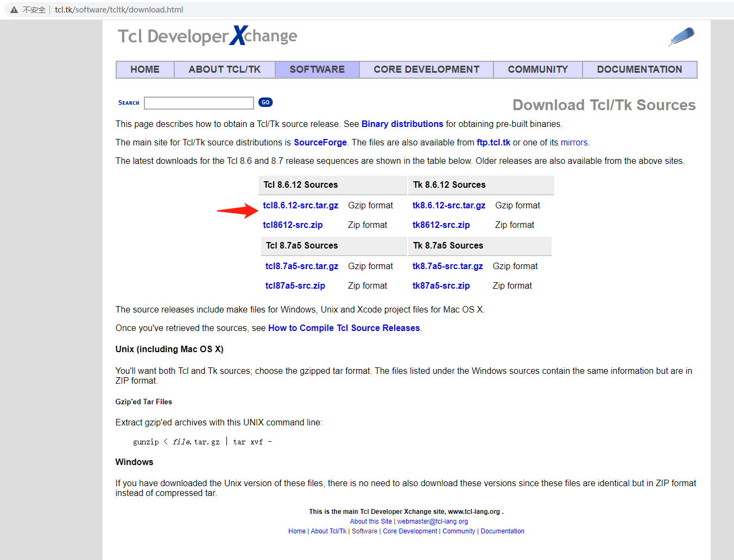Click the browser address bar URL
This screenshot has width=734, height=560.
point(119,10)
